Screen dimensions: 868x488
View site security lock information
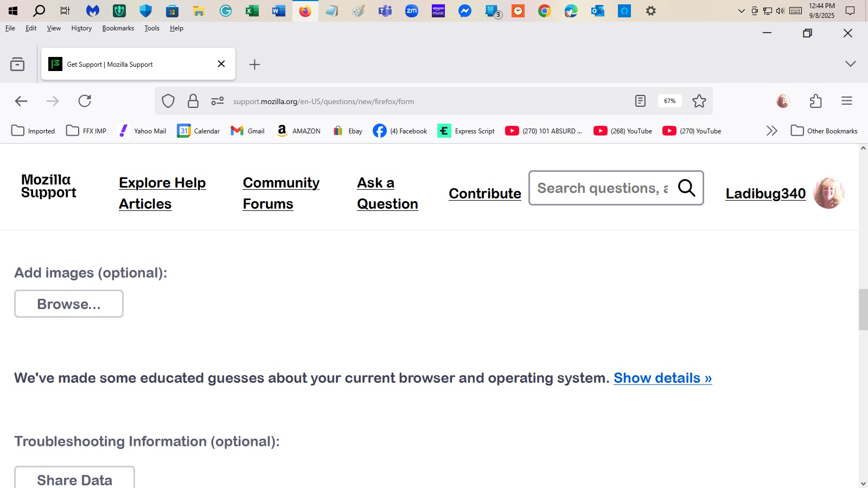[x=193, y=101]
